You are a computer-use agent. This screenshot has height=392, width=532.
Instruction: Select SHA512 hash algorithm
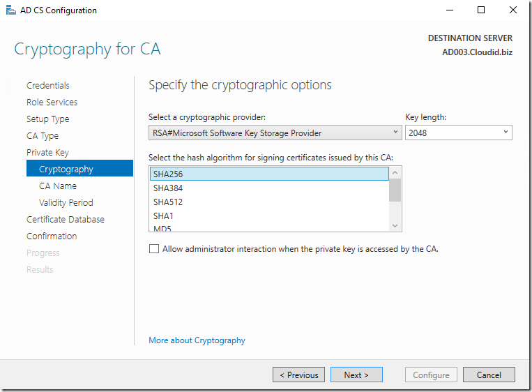[168, 202]
